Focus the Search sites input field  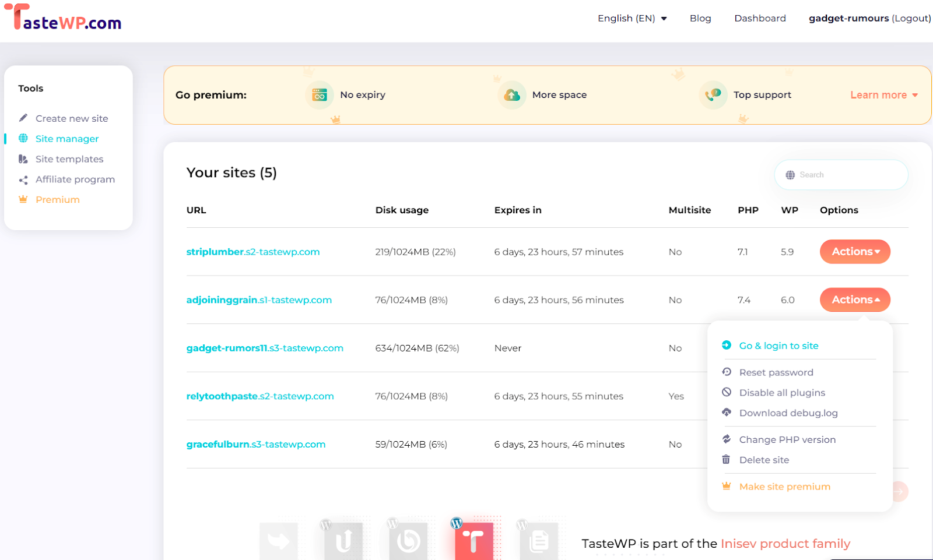[x=841, y=175]
